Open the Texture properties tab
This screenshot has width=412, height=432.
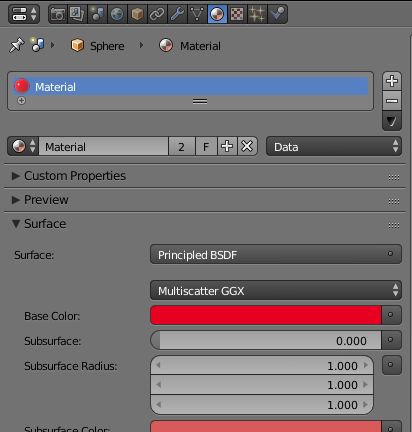point(237,14)
